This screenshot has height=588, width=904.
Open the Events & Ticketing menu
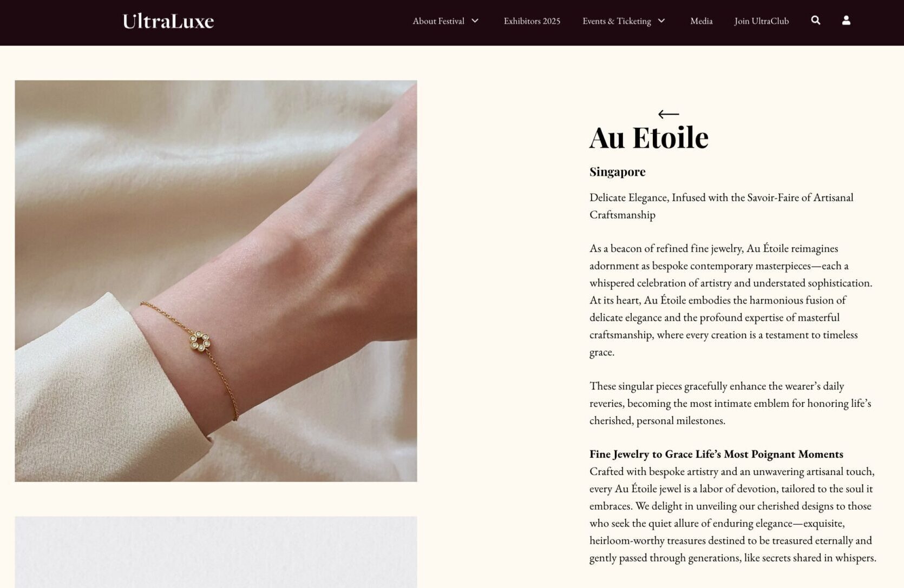617,21
